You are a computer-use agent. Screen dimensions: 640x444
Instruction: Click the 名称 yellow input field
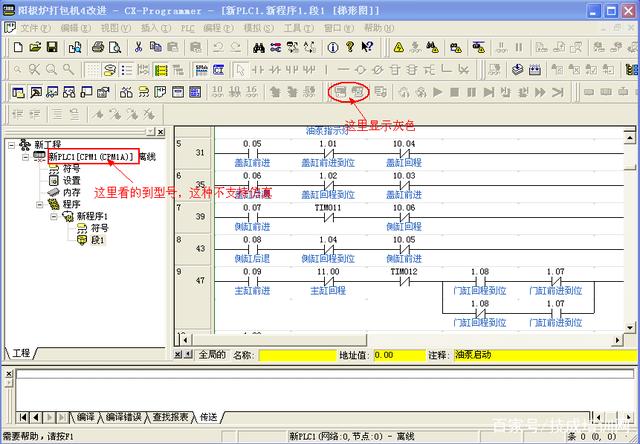click(297, 355)
